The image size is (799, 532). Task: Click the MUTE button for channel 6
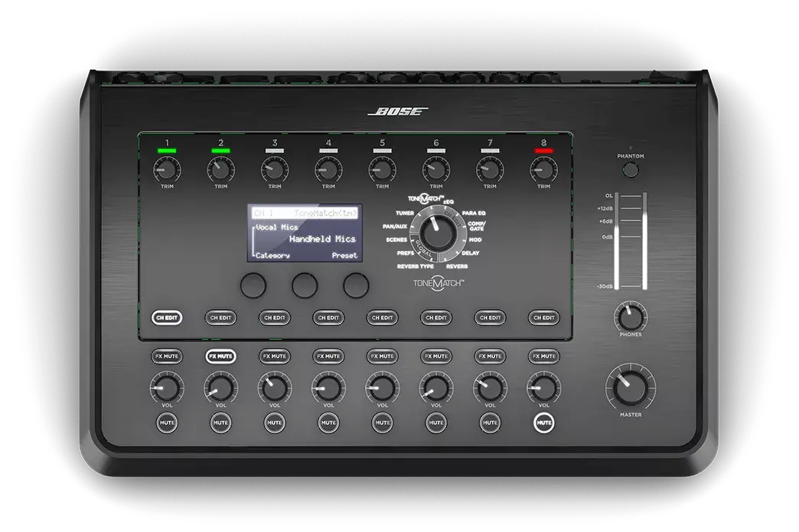coord(436,423)
